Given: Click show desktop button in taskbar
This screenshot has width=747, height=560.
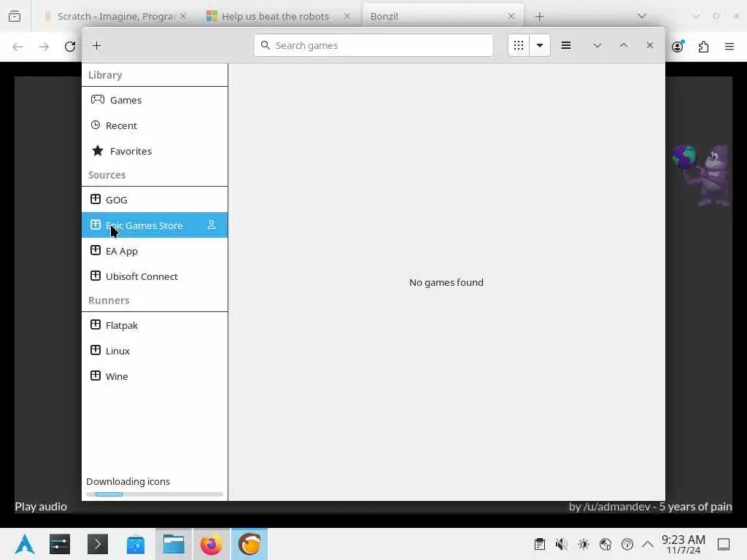Looking at the screenshot, I should [724, 544].
